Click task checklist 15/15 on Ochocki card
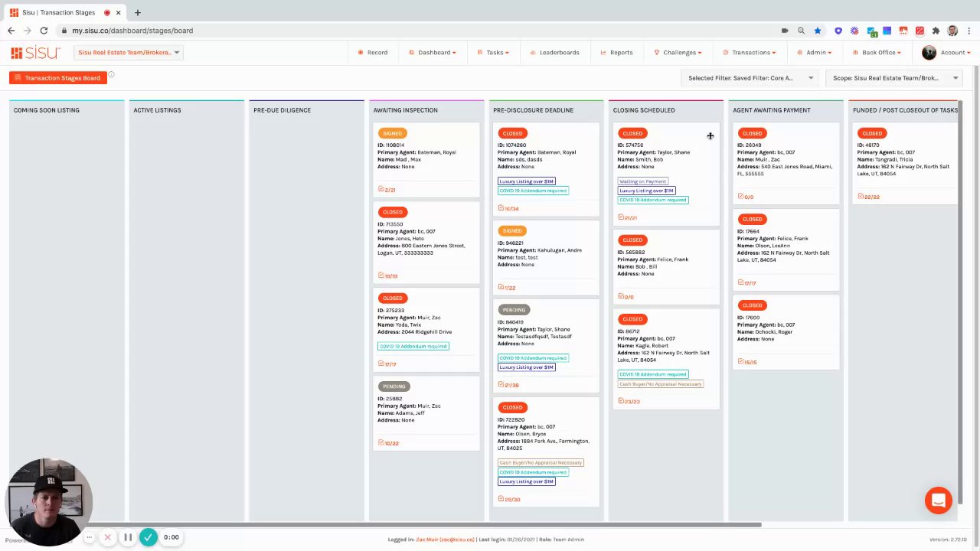 (x=747, y=362)
